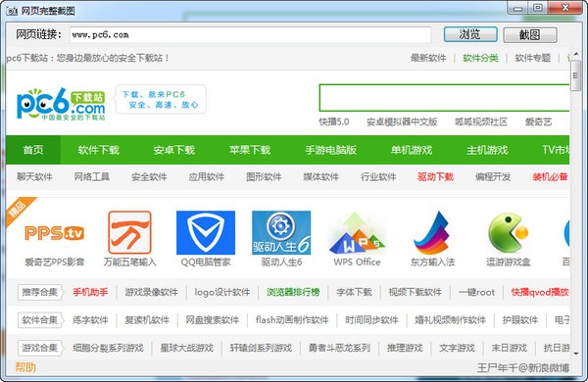The height and width of the screenshot is (382, 588).
Task: Open the 爱奇艺PPS影音 app icon
Action: coord(54,233)
